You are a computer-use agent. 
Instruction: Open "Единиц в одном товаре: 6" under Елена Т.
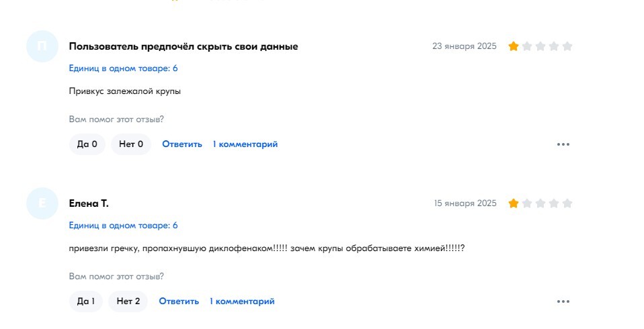point(123,226)
